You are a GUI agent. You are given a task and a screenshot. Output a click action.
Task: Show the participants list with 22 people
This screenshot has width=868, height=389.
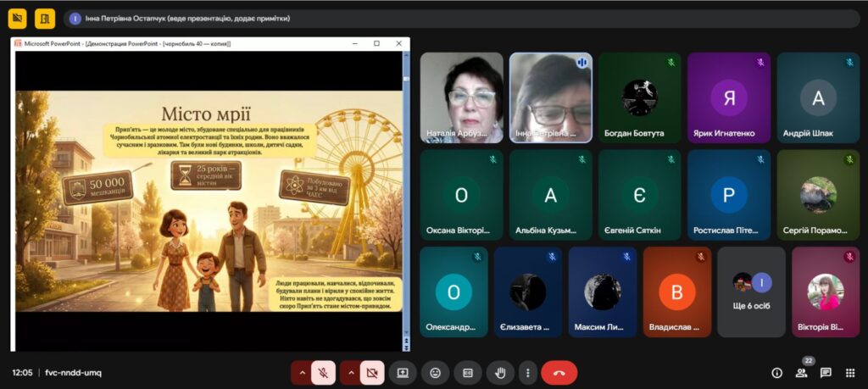[x=801, y=372]
